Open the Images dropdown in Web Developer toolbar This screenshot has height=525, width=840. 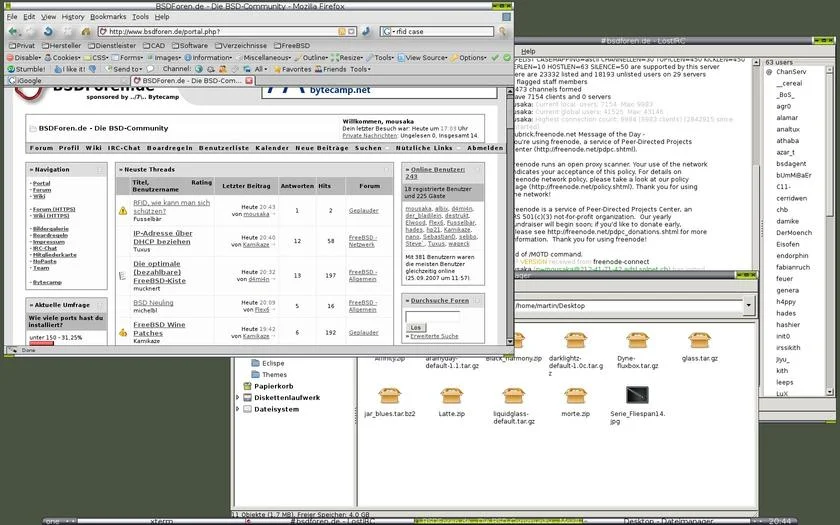[164, 57]
